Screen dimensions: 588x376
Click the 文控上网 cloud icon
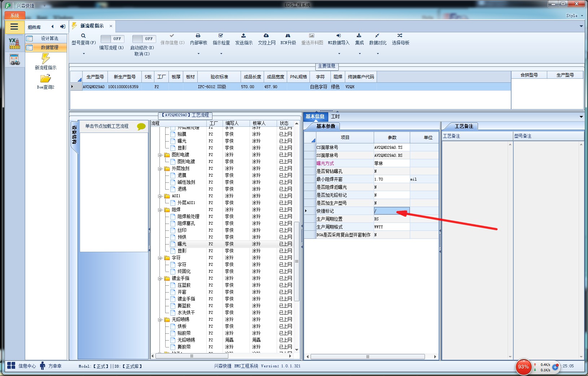coord(266,36)
